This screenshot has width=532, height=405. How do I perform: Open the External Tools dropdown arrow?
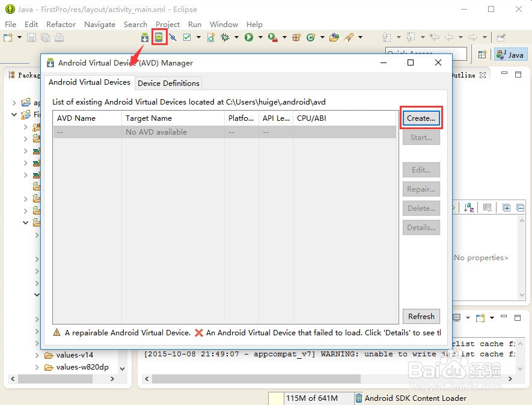click(x=284, y=37)
